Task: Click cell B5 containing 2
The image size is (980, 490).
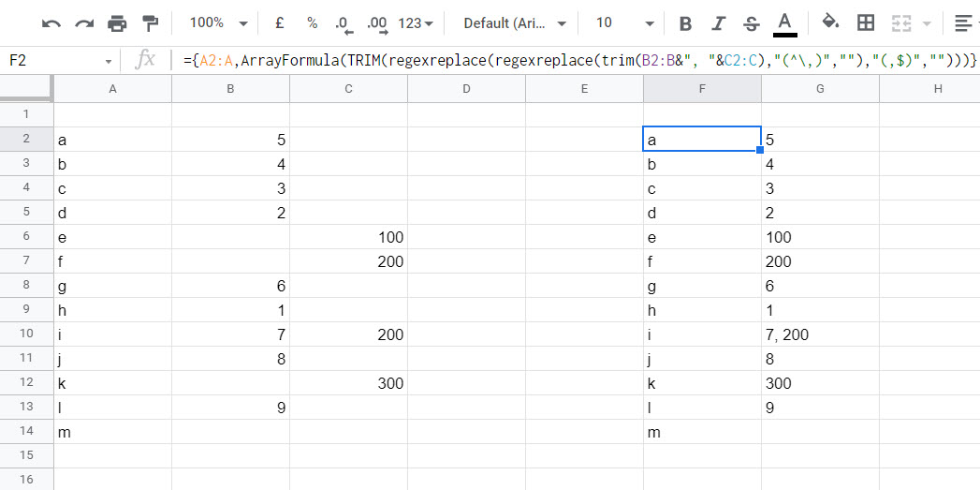Action: (x=230, y=213)
